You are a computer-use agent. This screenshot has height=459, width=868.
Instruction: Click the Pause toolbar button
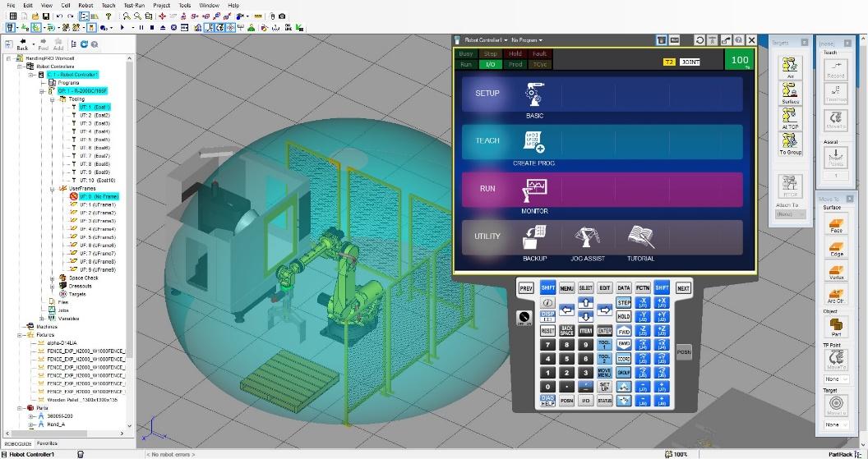[141, 27]
